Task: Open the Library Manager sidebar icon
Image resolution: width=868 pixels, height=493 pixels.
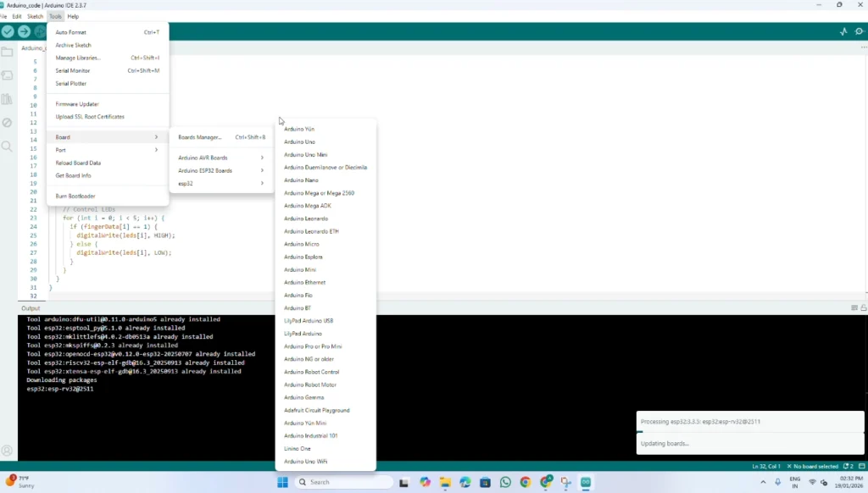Action: coord(7,100)
